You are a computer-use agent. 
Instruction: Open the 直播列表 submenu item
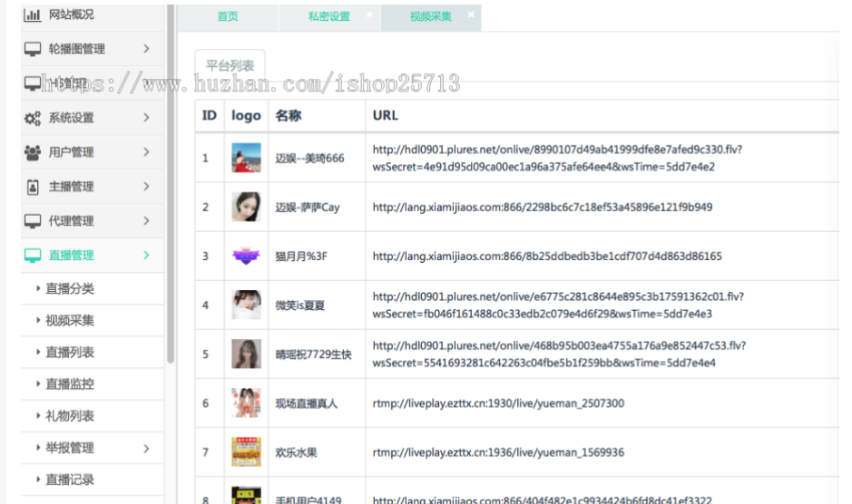[x=70, y=352]
